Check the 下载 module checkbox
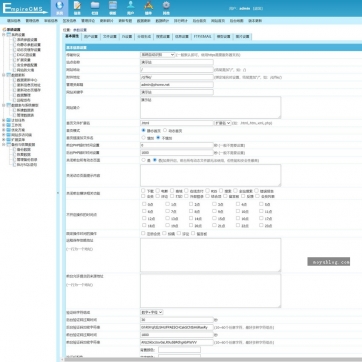Viewport: 362px width, 362px height. pos(143,191)
